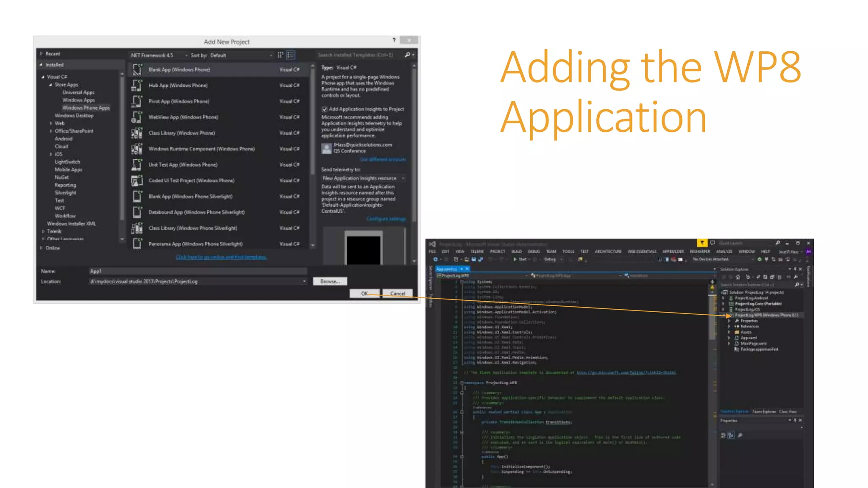Switch templates to list view

coord(290,55)
